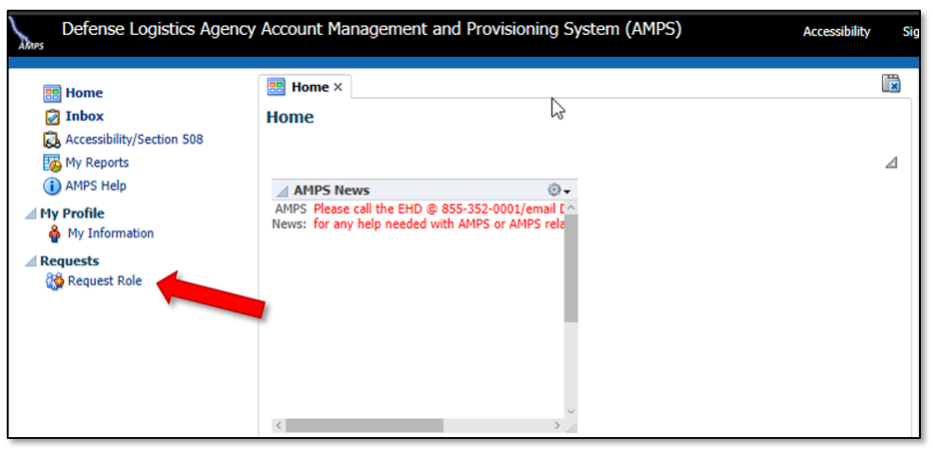Click the AMPS News vertical scrollbar thumb
Image resolution: width=933 pixels, height=451 pixels.
(x=571, y=268)
